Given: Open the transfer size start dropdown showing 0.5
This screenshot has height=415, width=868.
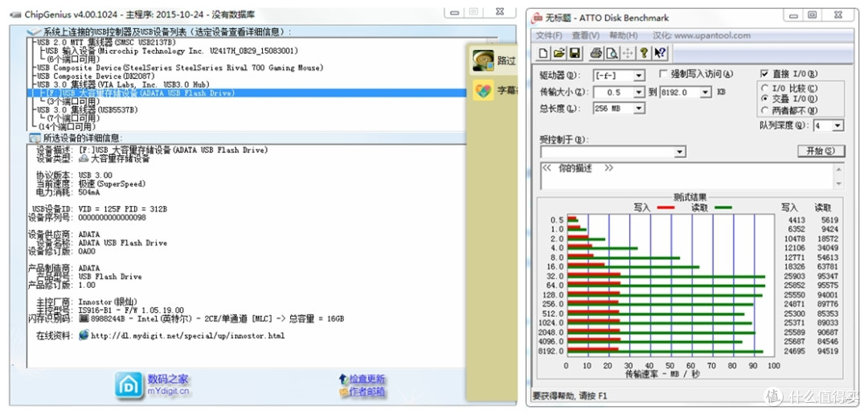Looking at the screenshot, I should coord(639,92).
